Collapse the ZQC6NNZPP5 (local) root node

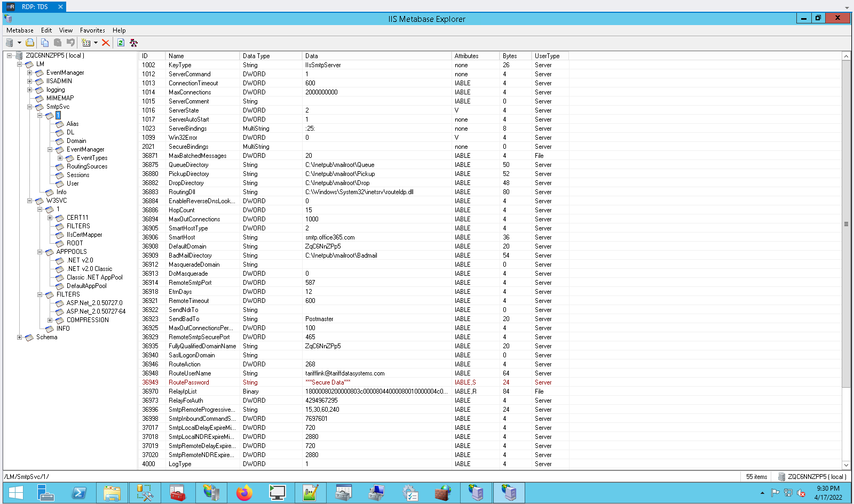9,55
